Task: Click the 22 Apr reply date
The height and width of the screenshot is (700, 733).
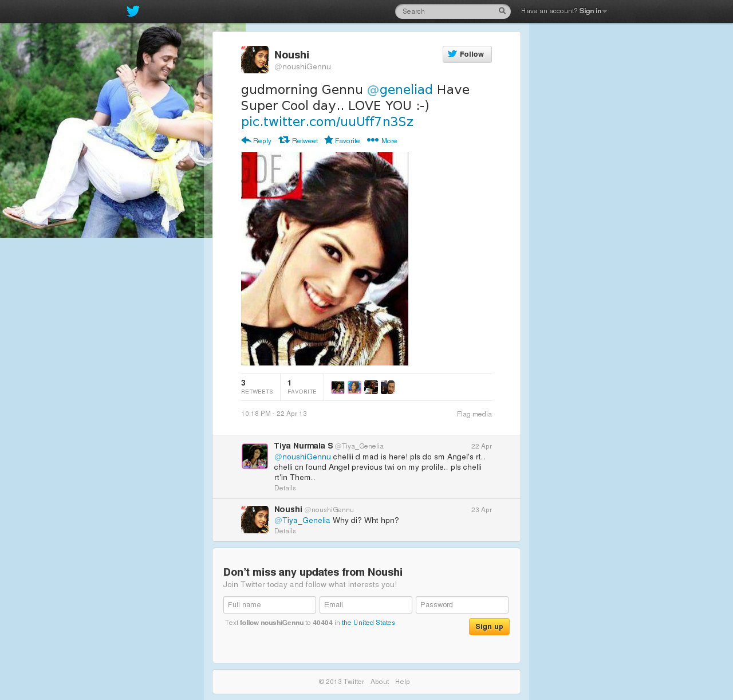Action: tap(482, 446)
